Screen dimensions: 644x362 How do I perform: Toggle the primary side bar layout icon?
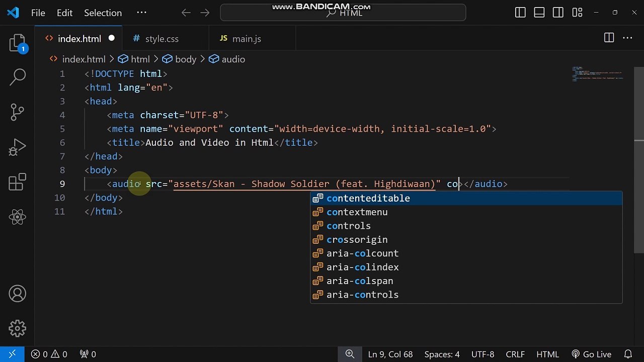520,13
